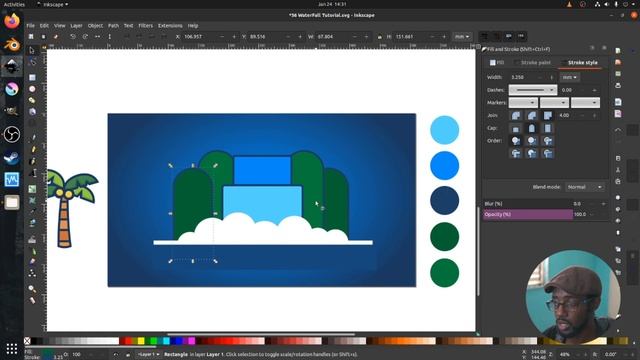Open the Edit menu

44,25
